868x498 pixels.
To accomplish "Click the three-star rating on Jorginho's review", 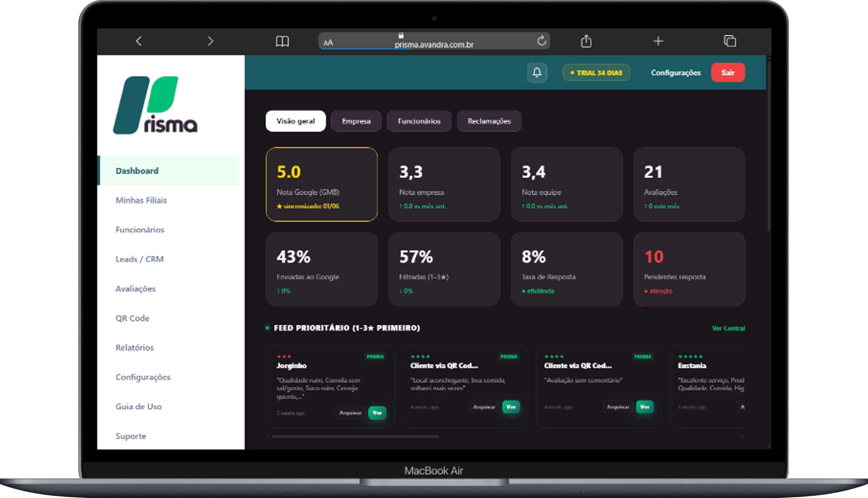I will click(x=284, y=356).
